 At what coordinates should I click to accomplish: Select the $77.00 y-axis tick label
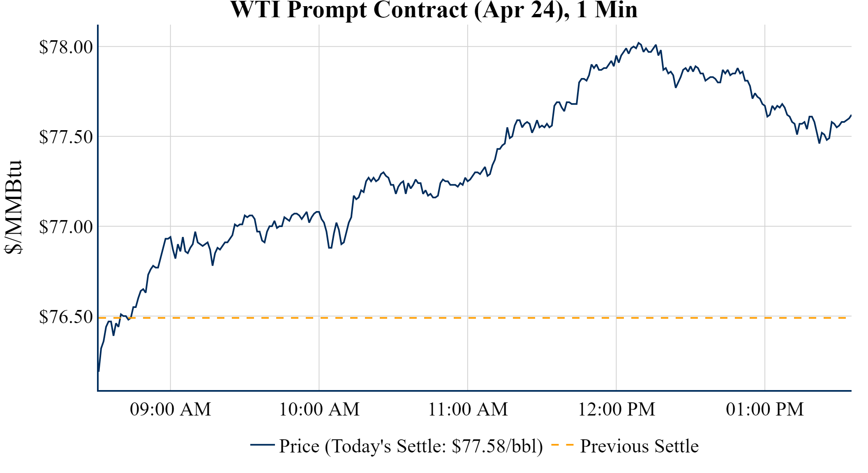pos(66,227)
